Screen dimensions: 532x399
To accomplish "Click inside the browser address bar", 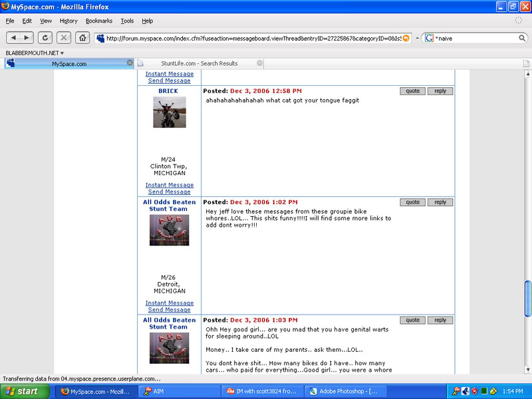I will 253,38.
